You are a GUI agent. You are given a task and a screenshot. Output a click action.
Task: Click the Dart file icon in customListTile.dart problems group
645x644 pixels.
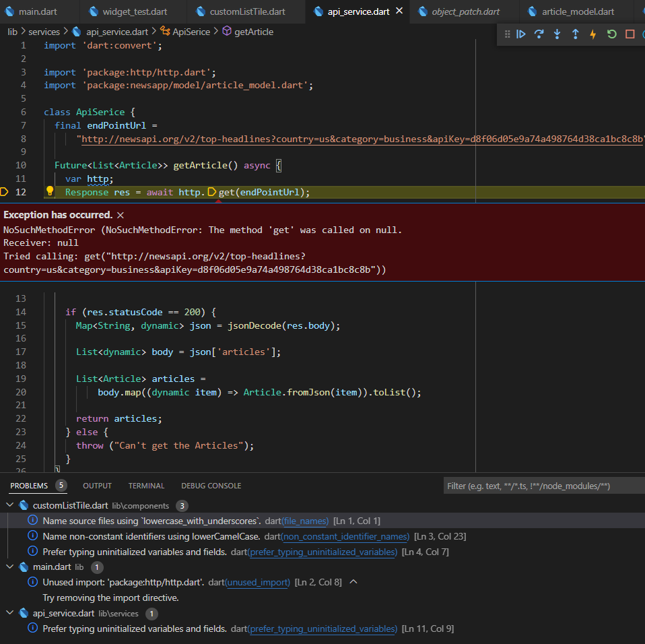pyautogui.click(x=24, y=505)
